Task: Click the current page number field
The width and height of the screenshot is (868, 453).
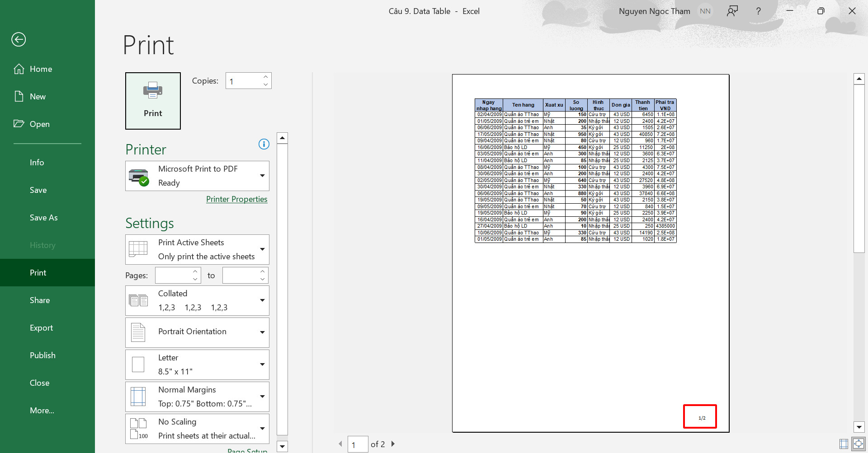Action: 358,444
